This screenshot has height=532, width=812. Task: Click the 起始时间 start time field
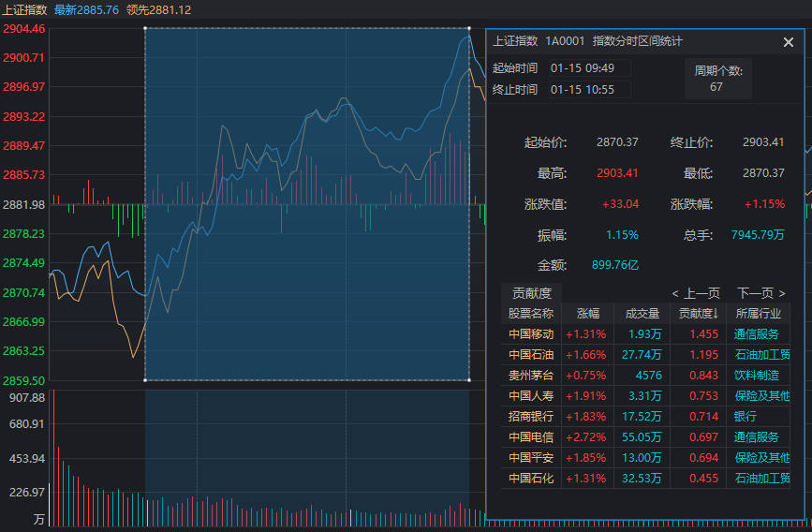(x=589, y=67)
